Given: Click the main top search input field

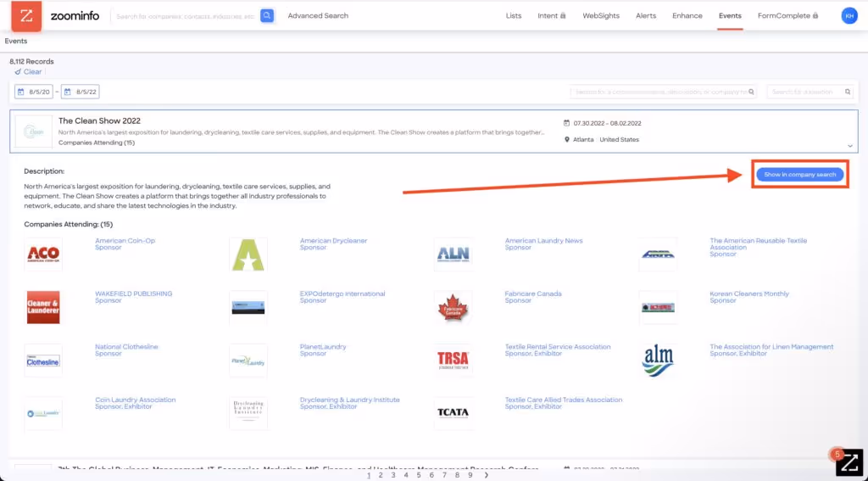Looking at the screenshot, I should point(186,16).
